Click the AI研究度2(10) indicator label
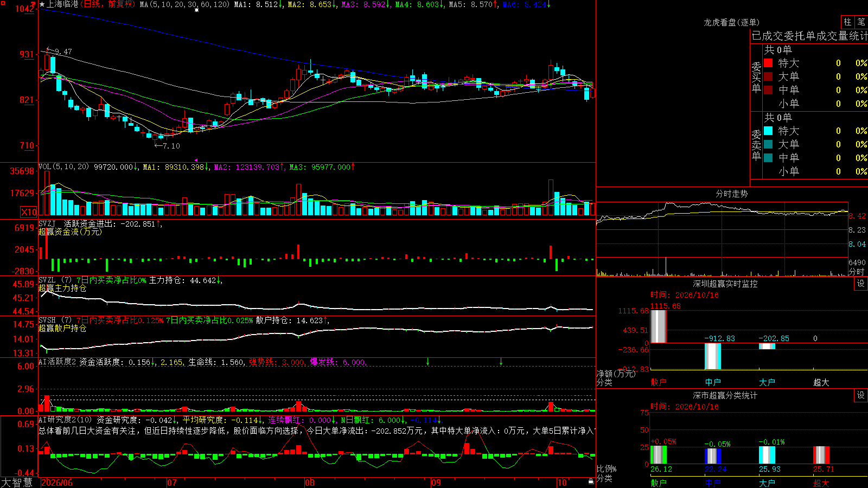 (x=66, y=420)
